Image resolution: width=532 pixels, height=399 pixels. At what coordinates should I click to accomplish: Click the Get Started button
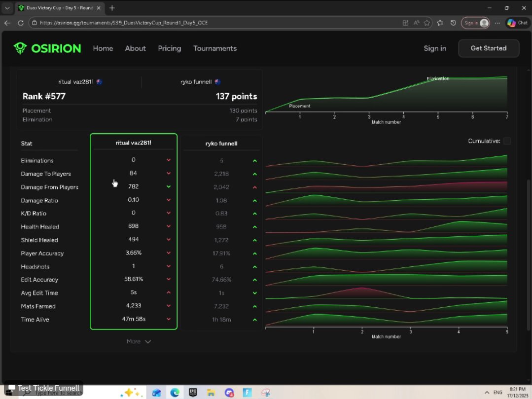coord(489,48)
